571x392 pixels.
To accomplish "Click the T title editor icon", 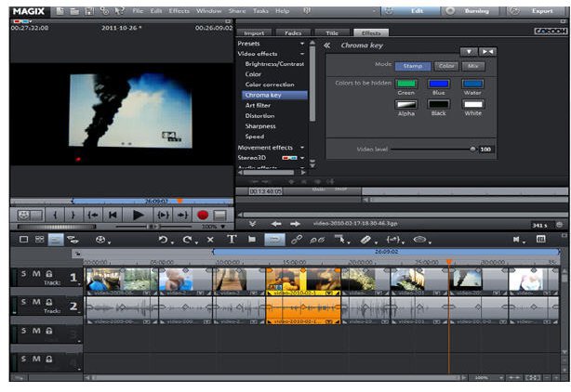I will [x=232, y=240].
